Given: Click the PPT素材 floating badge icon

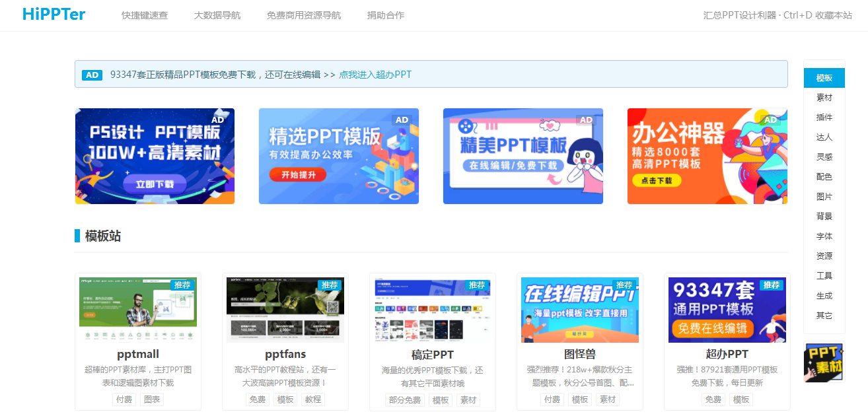Looking at the screenshot, I should pos(824,362).
